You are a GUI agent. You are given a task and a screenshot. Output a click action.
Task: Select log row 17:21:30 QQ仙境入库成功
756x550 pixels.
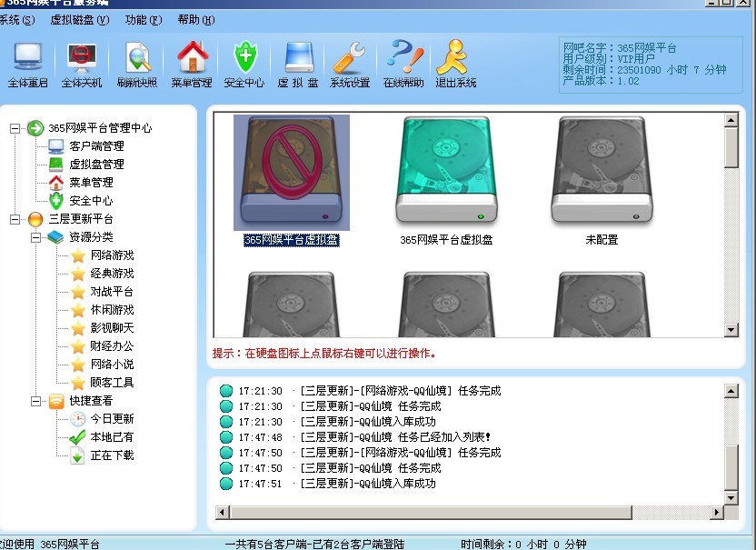tap(328, 422)
